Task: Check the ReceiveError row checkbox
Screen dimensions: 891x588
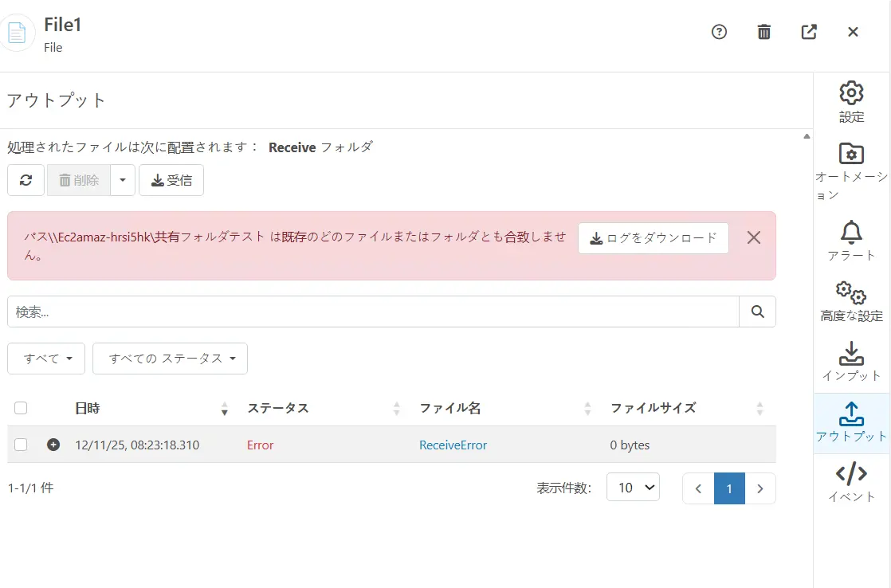Action: [x=21, y=445]
